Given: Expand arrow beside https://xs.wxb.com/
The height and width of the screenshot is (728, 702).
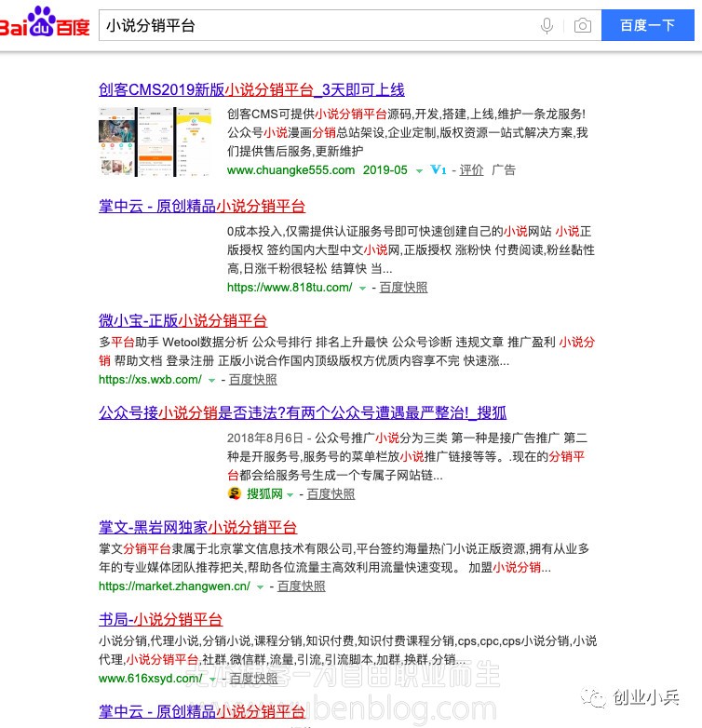Looking at the screenshot, I should [x=211, y=381].
